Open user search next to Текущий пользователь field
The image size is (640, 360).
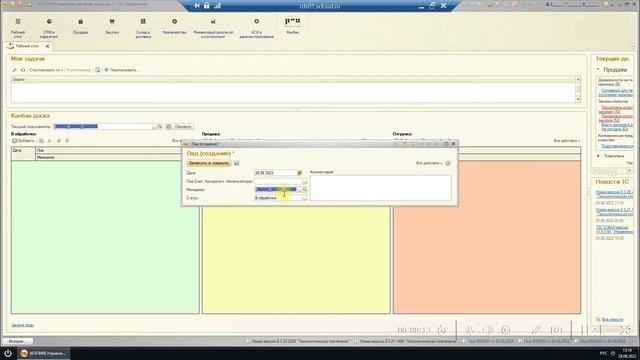(159, 127)
